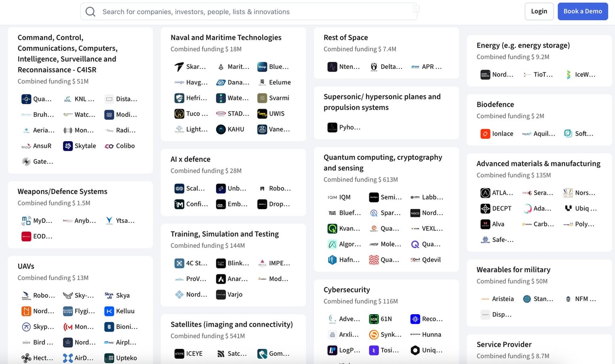The width and height of the screenshot is (615, 364).
Task: Open the MyD… link in Weapons/Defence Systems
Action: [43, 220]
